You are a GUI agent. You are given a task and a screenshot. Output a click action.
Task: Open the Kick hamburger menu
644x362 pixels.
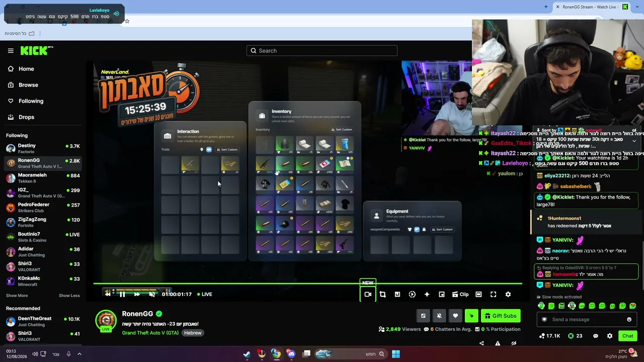pyautogui.click(x=11, y=51)
